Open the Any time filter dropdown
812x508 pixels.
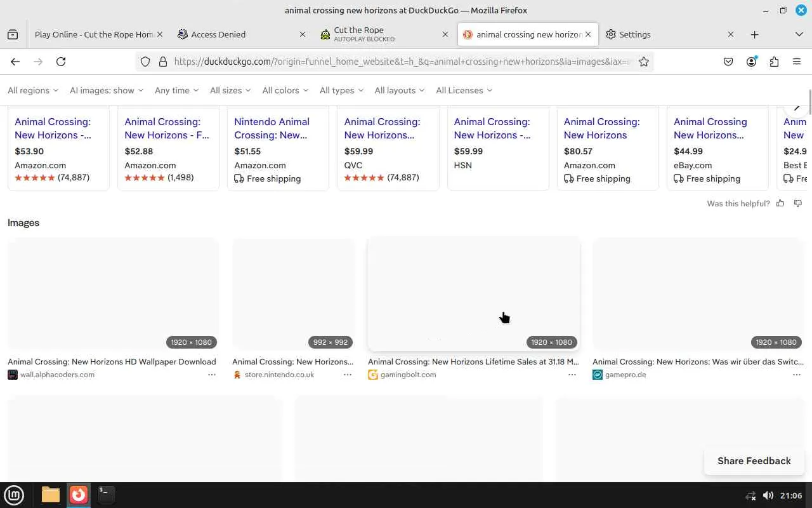pyautogui.click(x=177, y=90)
